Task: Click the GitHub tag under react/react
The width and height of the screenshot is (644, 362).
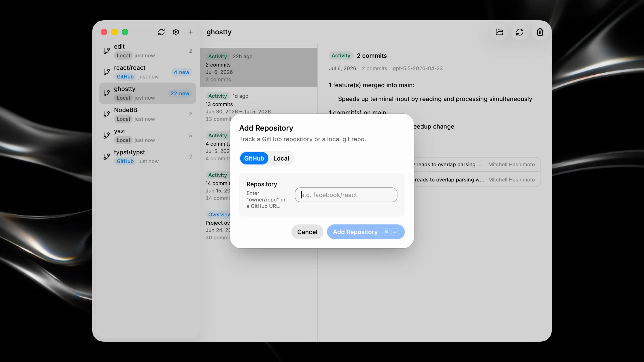Action: pyautogui.click(x=125, y=77)
